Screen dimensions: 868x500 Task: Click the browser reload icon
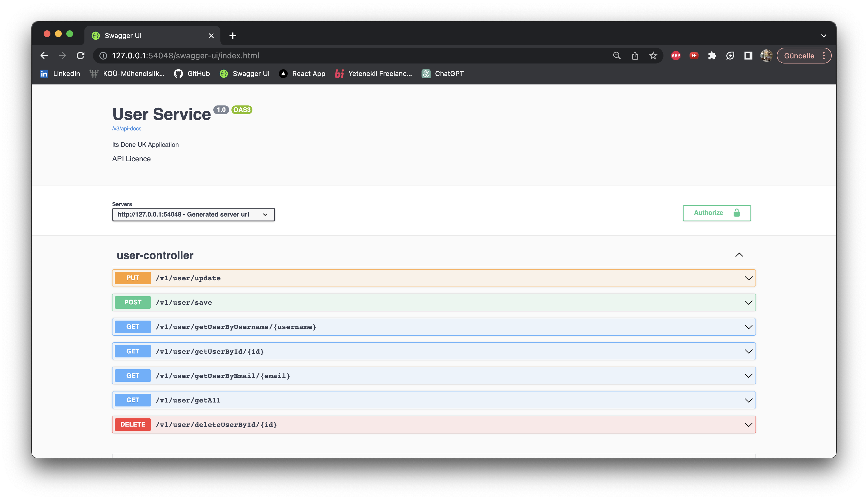[x=80, y=56]
